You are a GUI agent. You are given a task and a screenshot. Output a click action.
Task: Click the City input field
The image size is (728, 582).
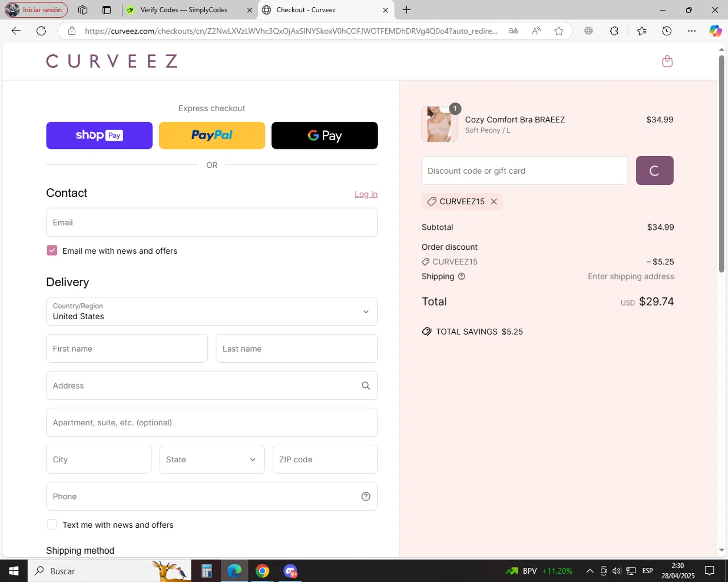(x=99, y=459)
